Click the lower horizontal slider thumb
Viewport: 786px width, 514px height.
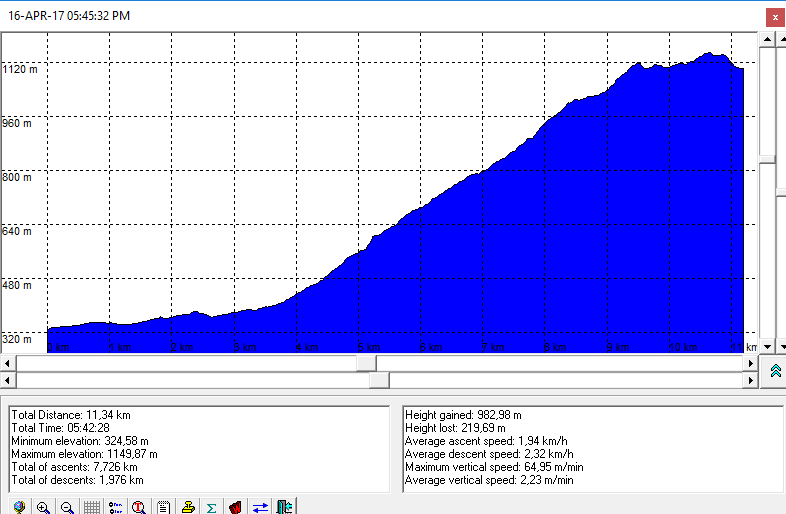click(x=379, y=380)
